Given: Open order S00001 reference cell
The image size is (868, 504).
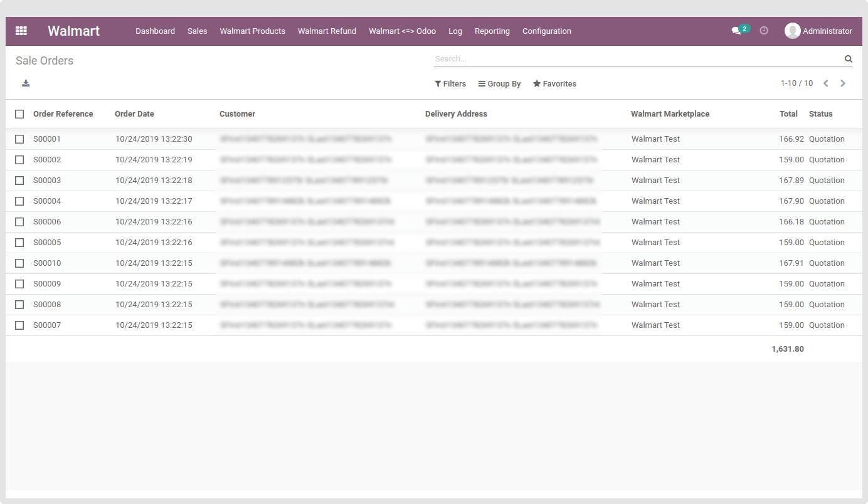Looking at the screenshot, I should [47, 139].
